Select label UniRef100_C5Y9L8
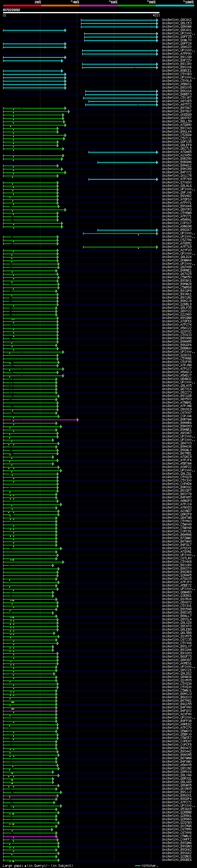This screenshot has height=868, width=197. 177,81
